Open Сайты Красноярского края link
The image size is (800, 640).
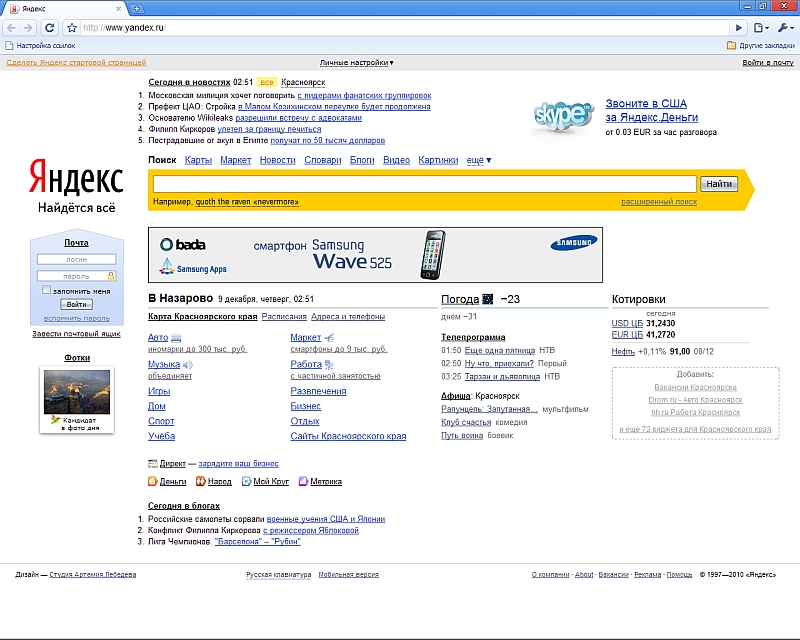pos(348,436)
